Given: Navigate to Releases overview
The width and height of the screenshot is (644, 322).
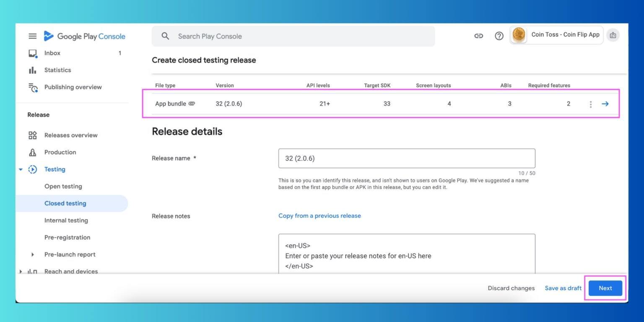Looking at the screenshot, I should (71, 135).
